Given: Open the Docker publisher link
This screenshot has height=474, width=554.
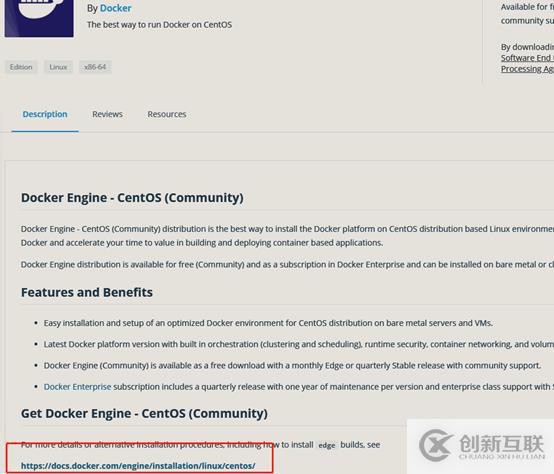Looking at the screenshot, I should pos(116,8).
